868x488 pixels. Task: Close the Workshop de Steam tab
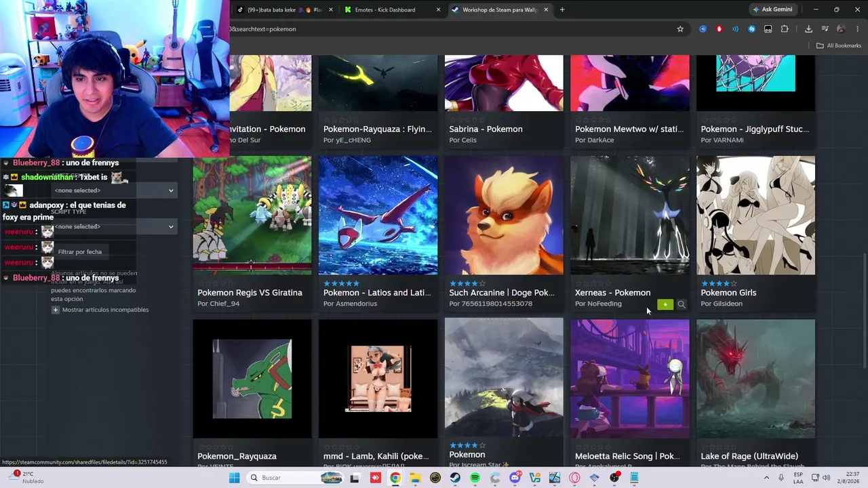pos(545,9)
